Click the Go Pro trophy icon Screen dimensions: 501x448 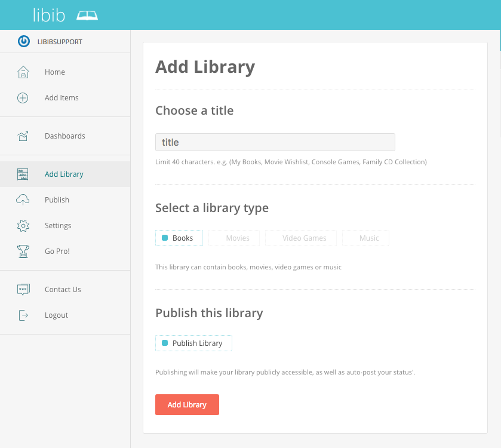pos(23,251)
